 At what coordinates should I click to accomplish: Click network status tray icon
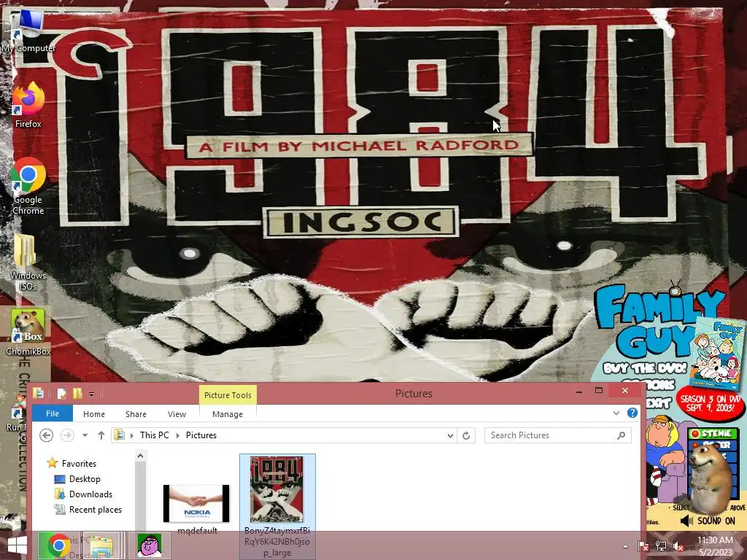(661, 546)
